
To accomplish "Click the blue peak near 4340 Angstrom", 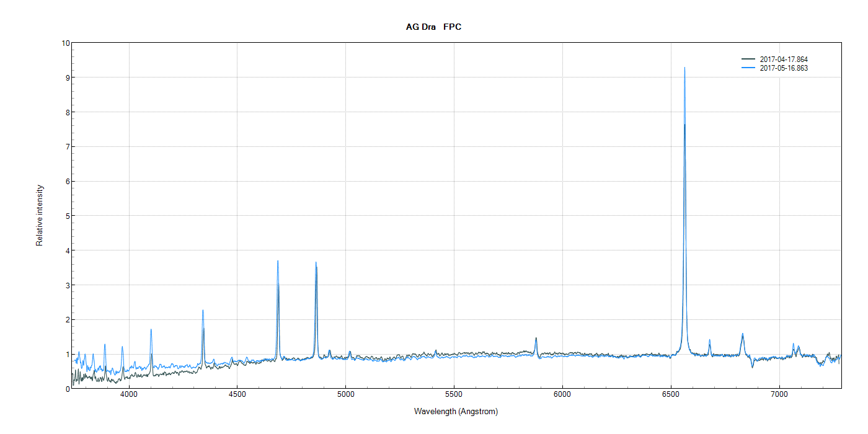I will click(203, 311).
